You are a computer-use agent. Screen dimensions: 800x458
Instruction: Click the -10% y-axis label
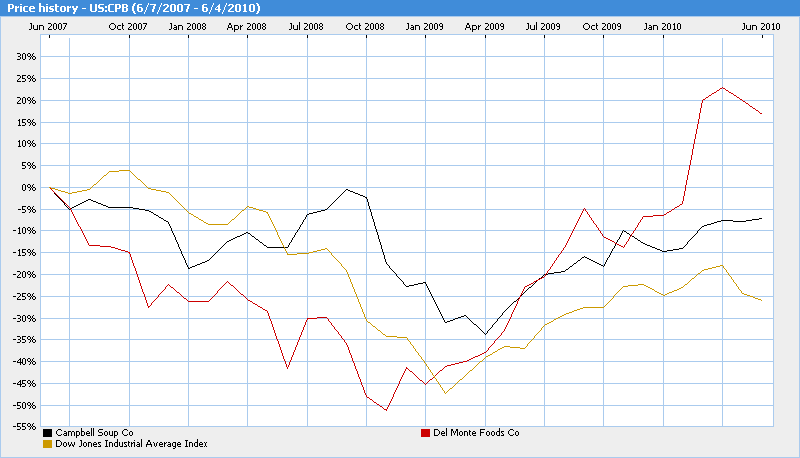click(26, 231)
